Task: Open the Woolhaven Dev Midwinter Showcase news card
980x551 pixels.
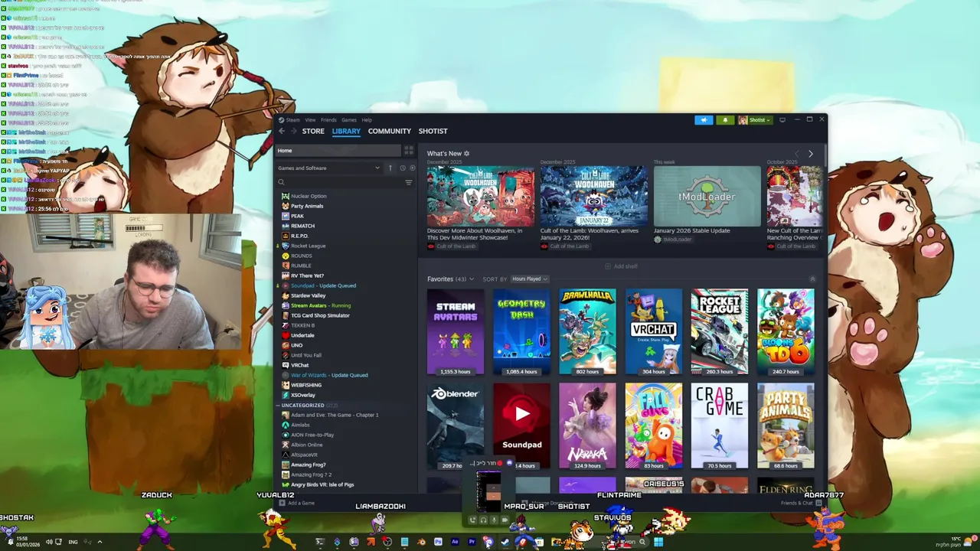Action: click(x=481, y=197)
